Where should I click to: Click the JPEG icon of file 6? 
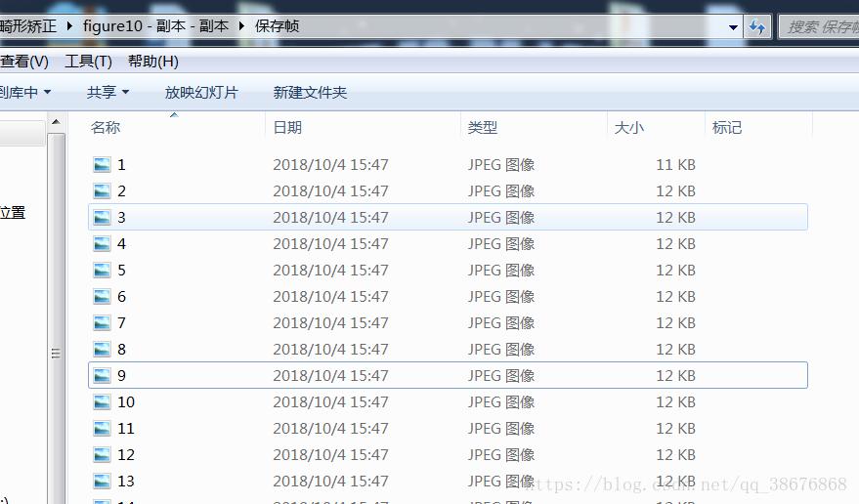click(x=102, y=296)
